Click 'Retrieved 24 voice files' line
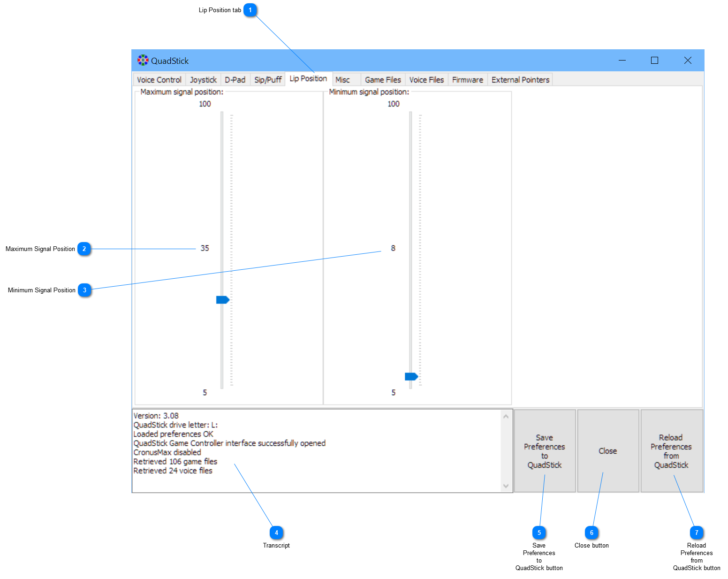Screen dimensions: 728x579 (173, 471)
